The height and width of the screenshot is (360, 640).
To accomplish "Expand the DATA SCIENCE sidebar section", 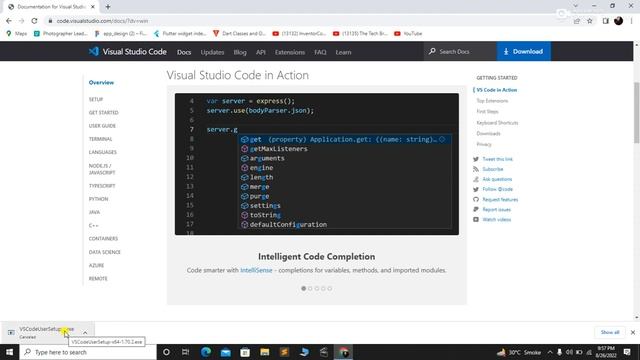I will (x=104, y=252).
